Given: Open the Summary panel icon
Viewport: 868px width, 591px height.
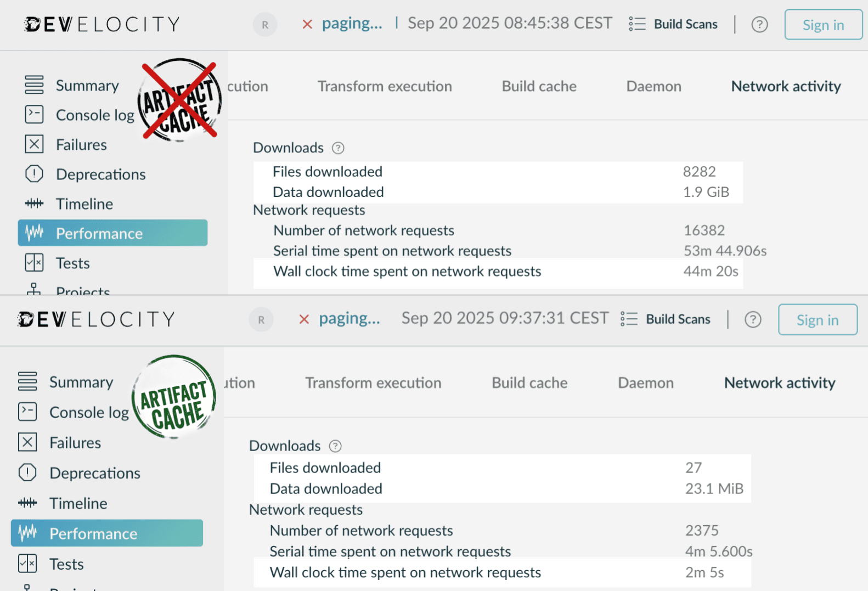Looking at the screenshot, I should pos(34,85).
